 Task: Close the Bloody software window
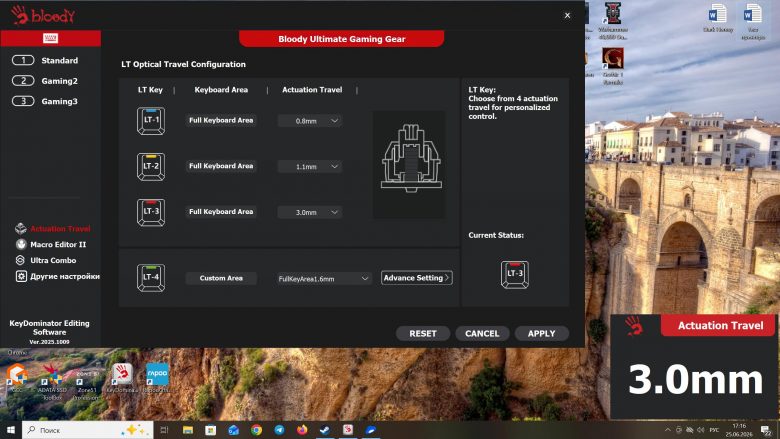(567, 15)
